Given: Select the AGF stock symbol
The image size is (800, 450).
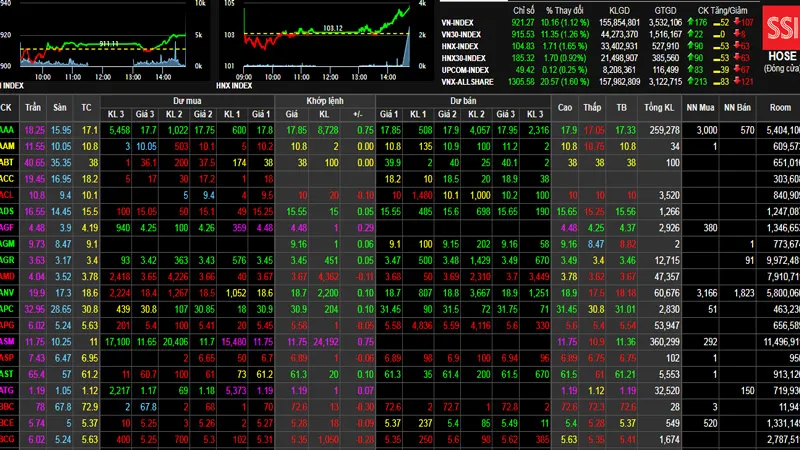Looking at the screenshot, I should pos(7,228).
